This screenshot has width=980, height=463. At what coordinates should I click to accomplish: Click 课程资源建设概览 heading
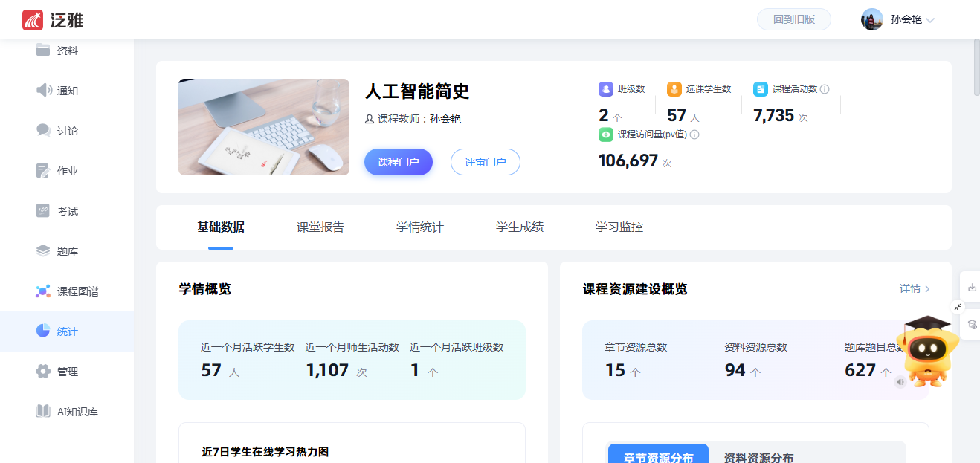pyautogui.click(x=635, y=289)
